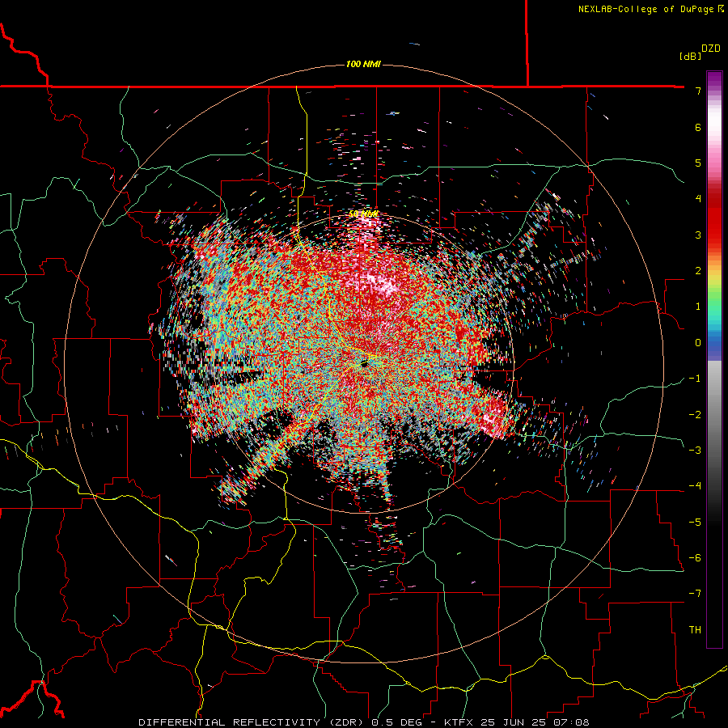Click the 5 dB value on the color scale
Viewport: 728px width, 728px height.
click(x=698, y=163)
